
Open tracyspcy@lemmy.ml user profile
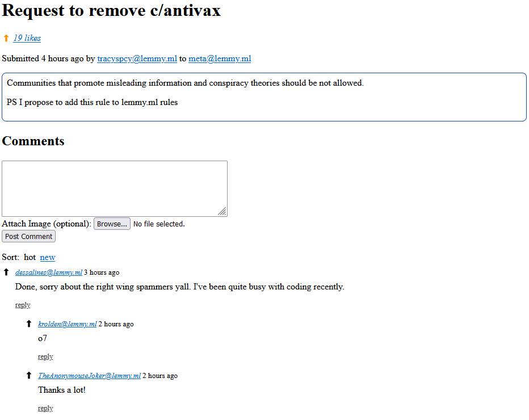coord(137,58)
